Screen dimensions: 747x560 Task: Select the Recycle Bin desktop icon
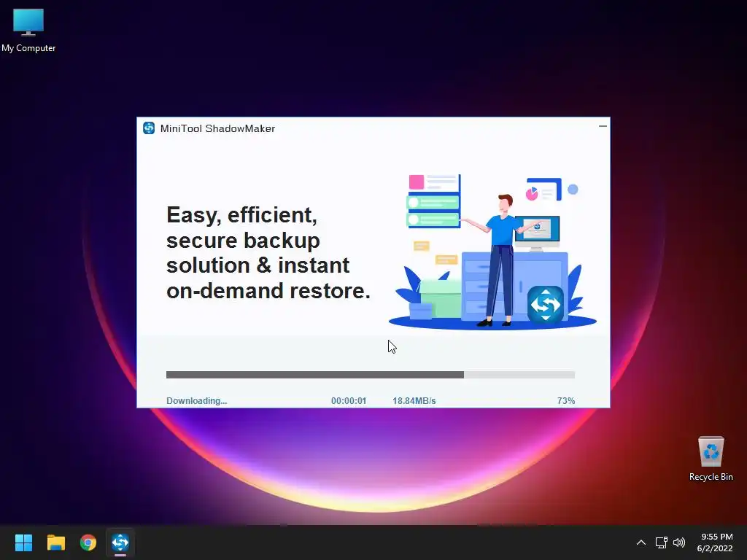click(x=711, y=459)
